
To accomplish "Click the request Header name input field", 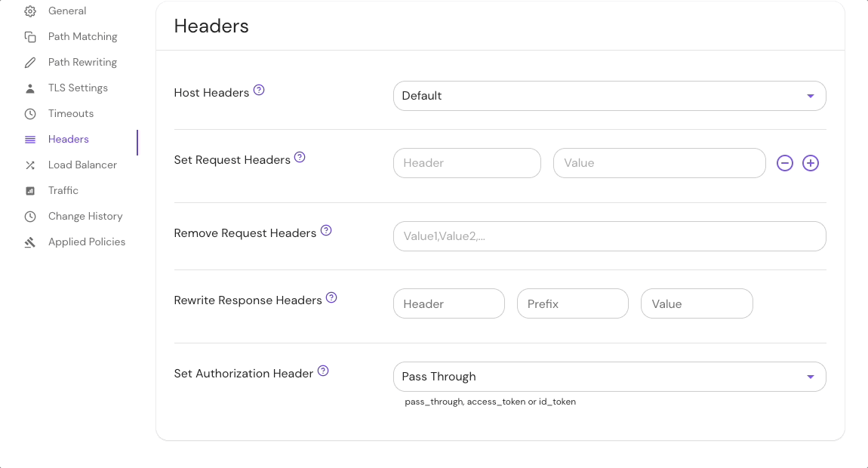I will pyautogui.click(x=467, y=163).
